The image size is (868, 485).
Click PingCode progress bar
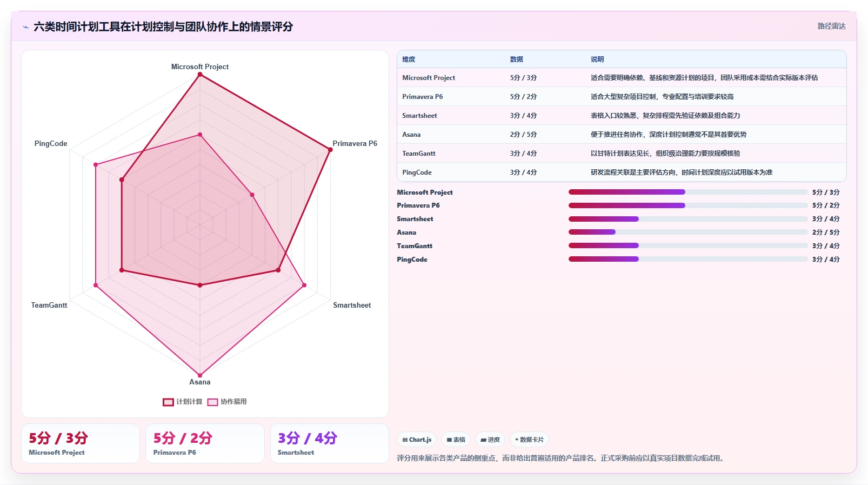pos(688,259)
